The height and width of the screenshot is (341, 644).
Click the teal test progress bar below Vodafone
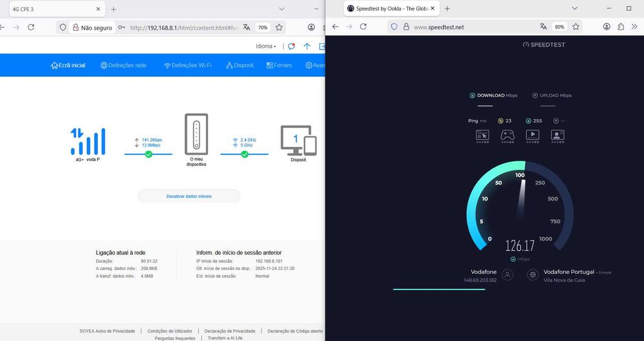[x=439, y=289]
